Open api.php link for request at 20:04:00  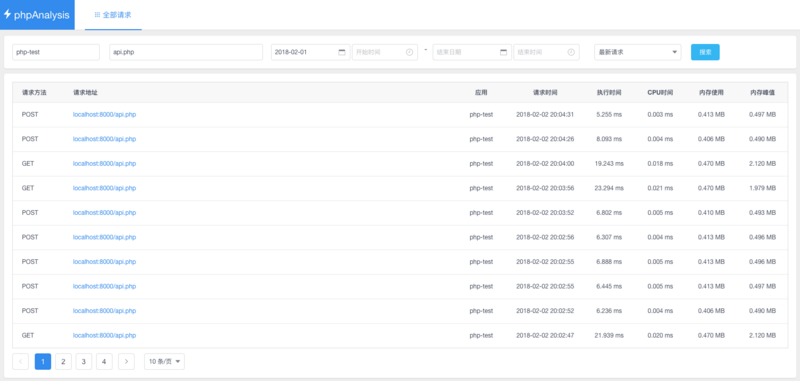(x=105, y=164)
